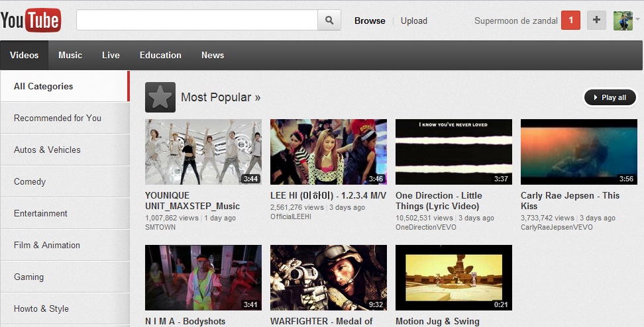644x327 pixels.
Task: Click the Most Popular star icon
Action: coord(160,97)
